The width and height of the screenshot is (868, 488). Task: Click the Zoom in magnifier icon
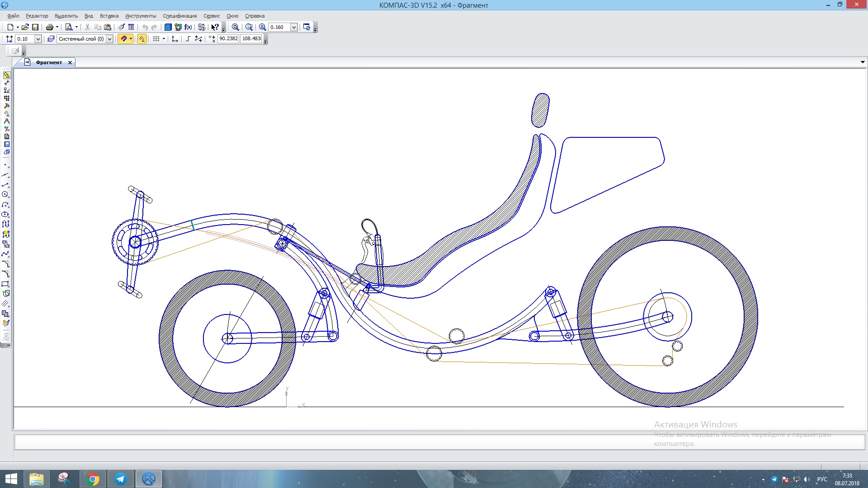pos(262,27)
